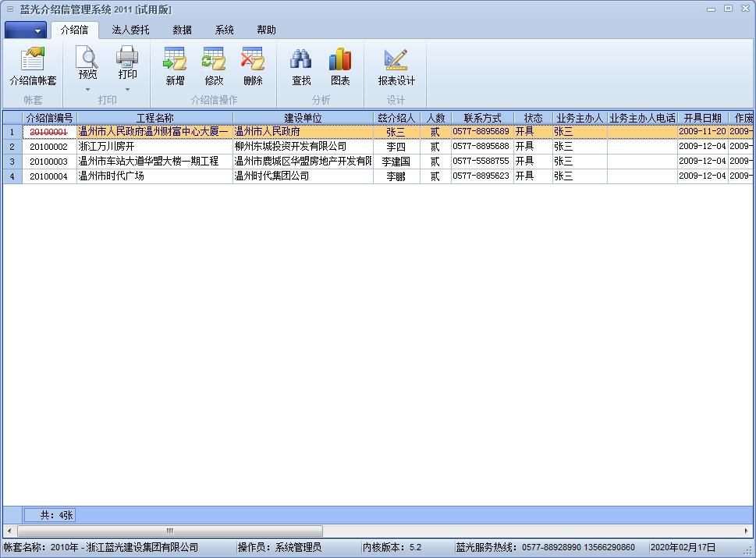Click the scrollbar left arrow

[9, 531]
